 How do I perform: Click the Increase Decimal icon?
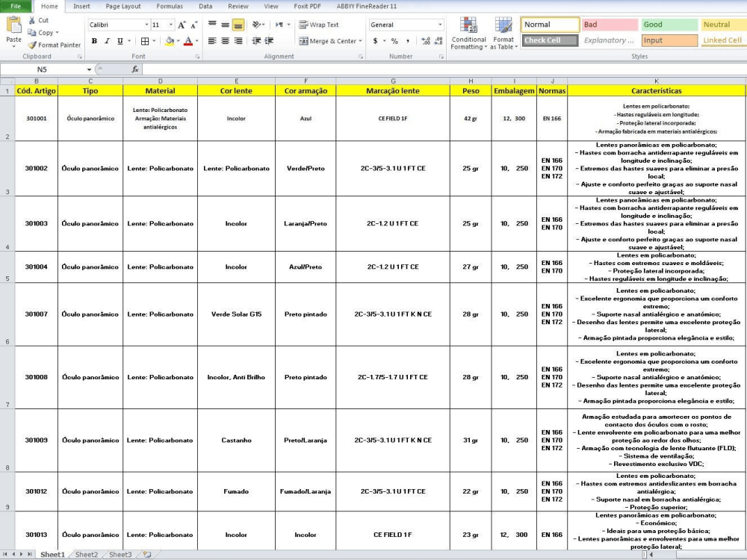[426, 41]
